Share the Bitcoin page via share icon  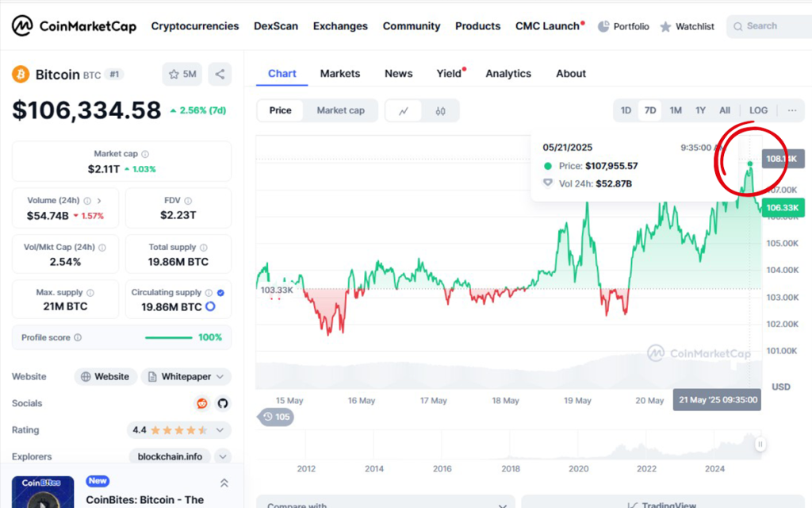pyautogui.click(x=220, y=74)
